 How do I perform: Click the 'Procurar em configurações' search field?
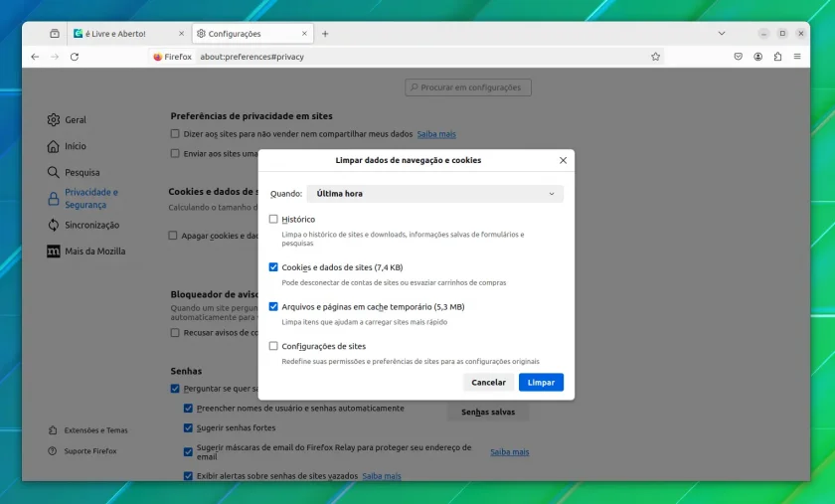pyautogui.click(x=468, y=87)
